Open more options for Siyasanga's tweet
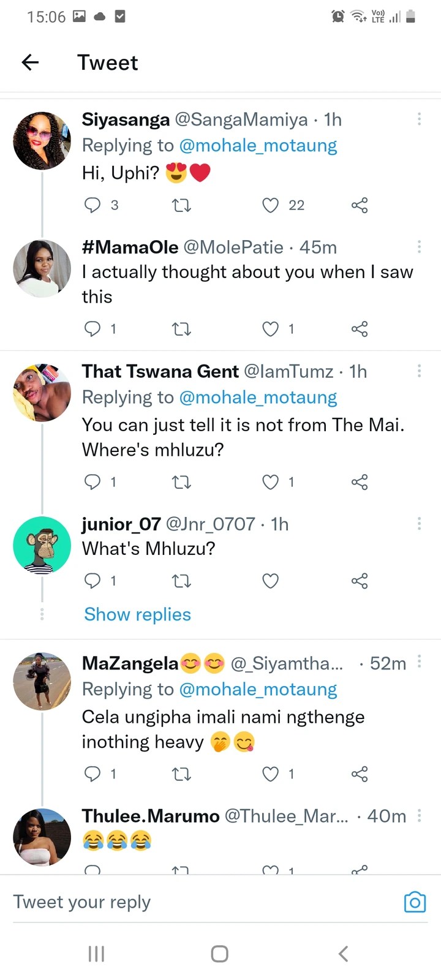Viewport: 441px width, 980px height. (419, 119)
